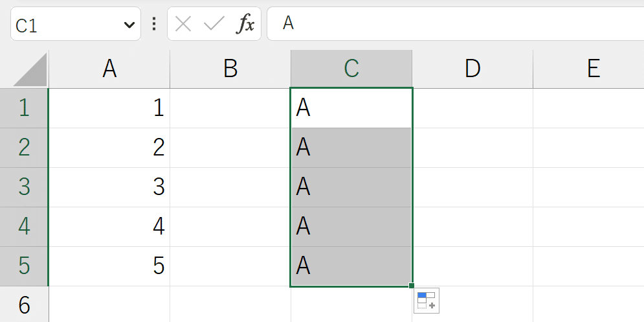Screen dimensions: 644x322
Task: Cancel entry with the X icon
Action: 183,24
